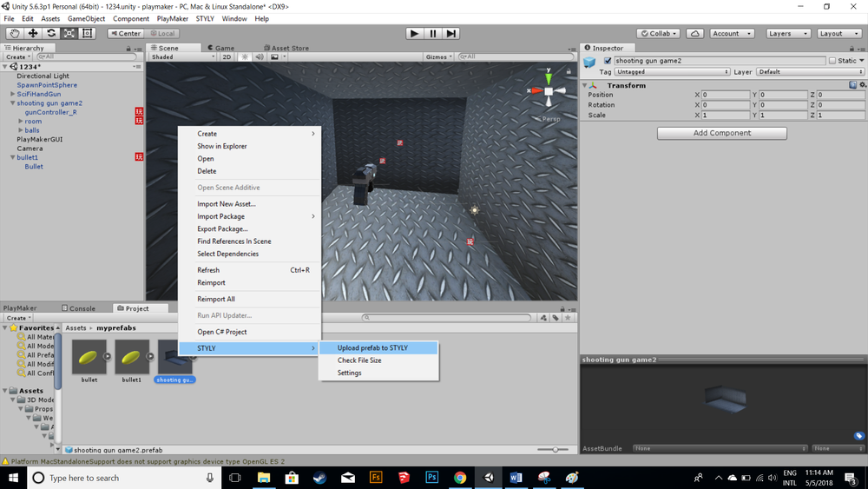Screen dimensions: 868x489
Task: Click search by type icon in Project
Action: [543, 318]
